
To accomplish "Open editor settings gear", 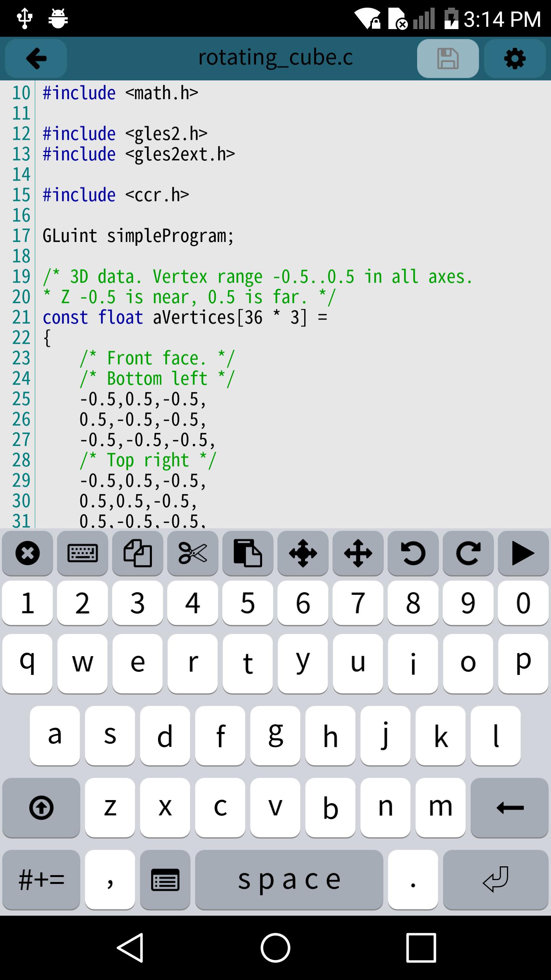I will pyautogui.click(x=515, y=59).
